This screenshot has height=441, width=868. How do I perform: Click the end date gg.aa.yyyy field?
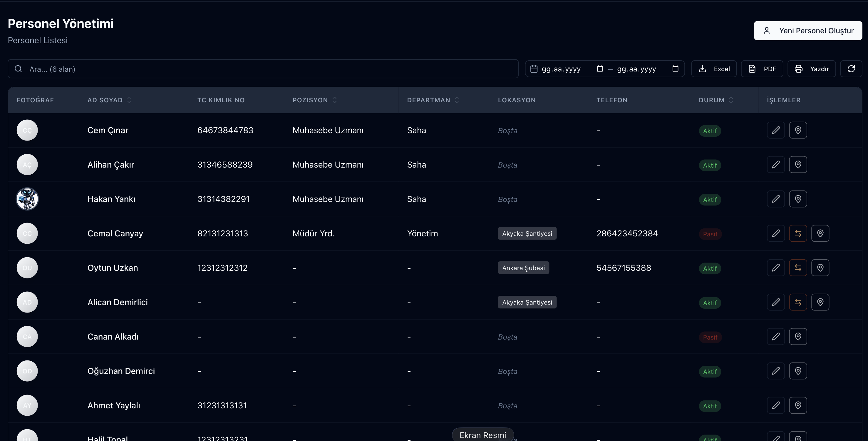pyautogui.click(x=636, y=69)
